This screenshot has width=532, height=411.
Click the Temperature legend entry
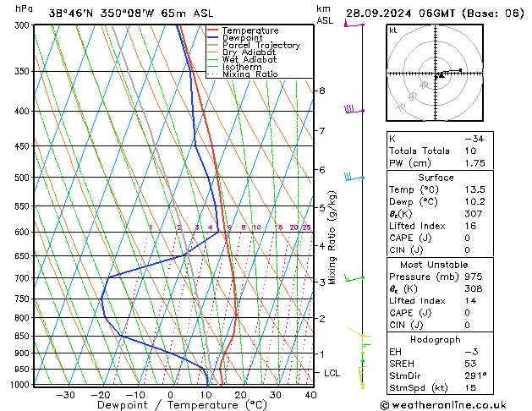(x=250, y=30)
